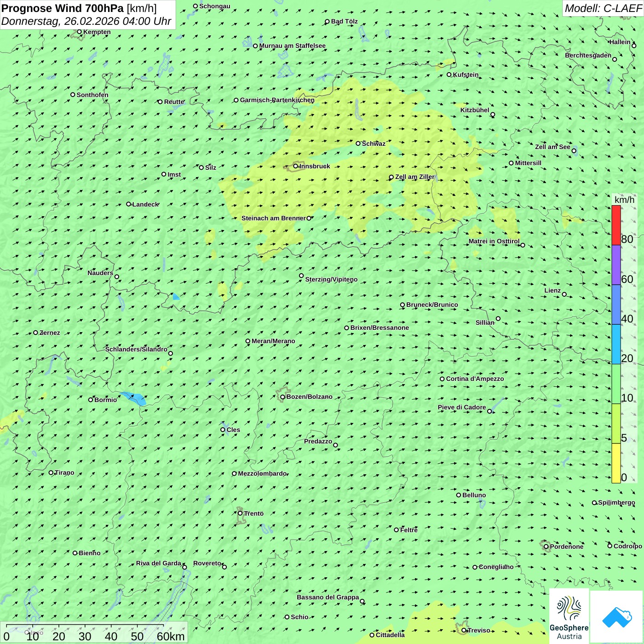Click the 'km/h' legend unit label

pos(624,200)
